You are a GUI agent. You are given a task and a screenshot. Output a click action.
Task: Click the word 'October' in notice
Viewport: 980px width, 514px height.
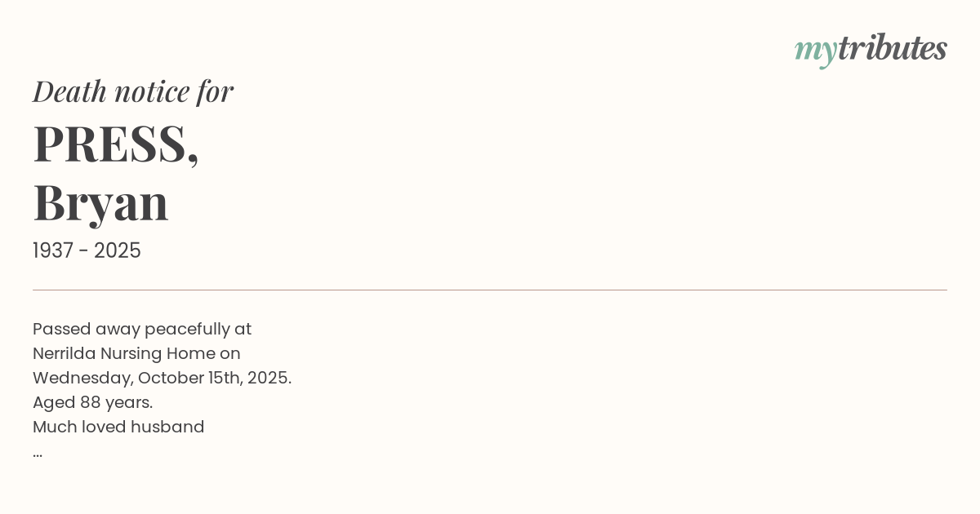point(170,378)
